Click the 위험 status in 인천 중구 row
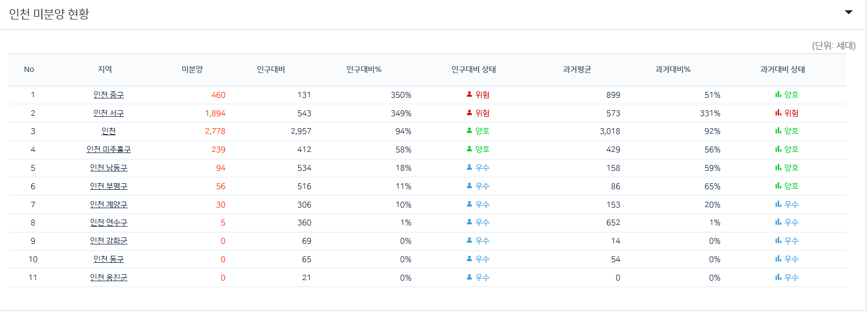This screenshot has height=312, width=868. 483,95
